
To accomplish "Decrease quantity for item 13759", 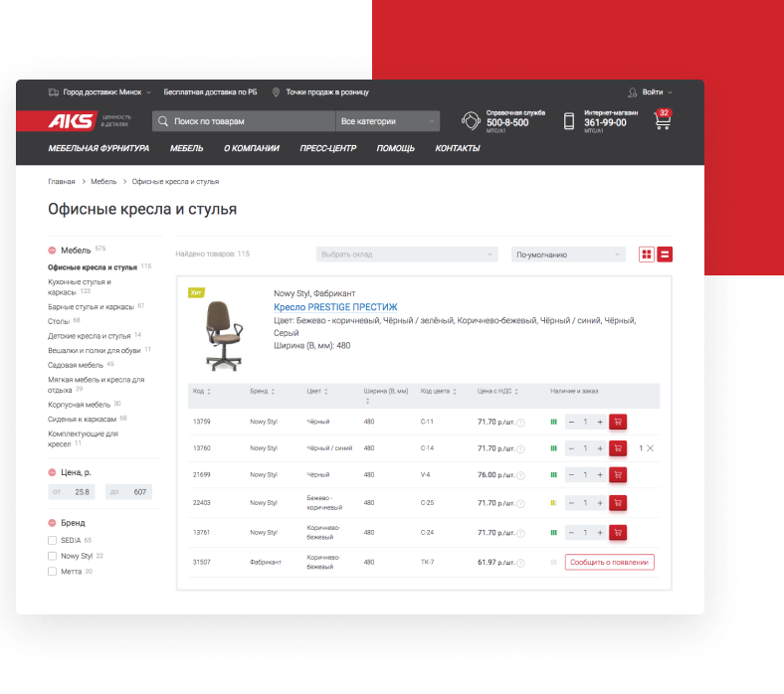I will click(x=571, y=422).
